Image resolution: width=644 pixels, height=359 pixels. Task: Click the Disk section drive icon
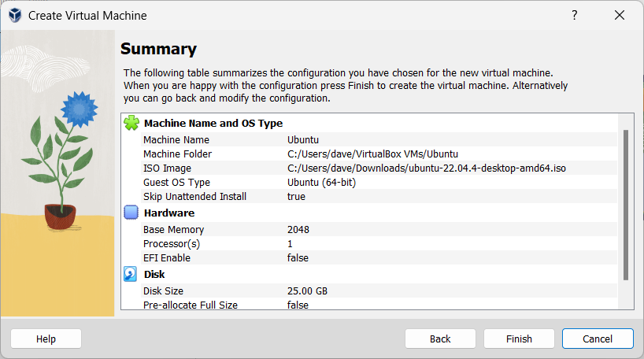point(131,274)
